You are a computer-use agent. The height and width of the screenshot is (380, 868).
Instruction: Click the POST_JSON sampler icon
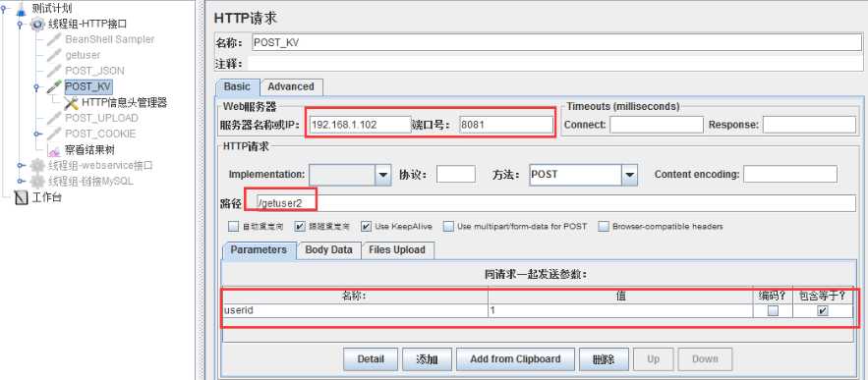pyautogui.click(x=54, y=71)
